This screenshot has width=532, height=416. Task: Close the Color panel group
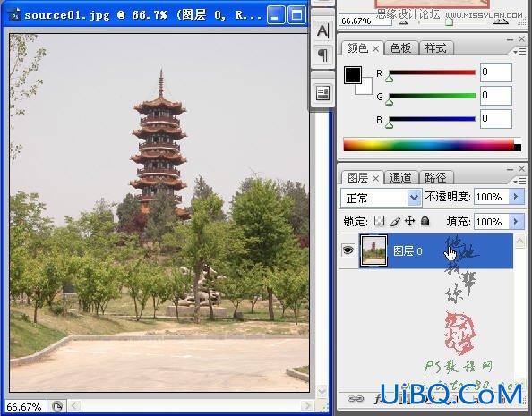522,39
